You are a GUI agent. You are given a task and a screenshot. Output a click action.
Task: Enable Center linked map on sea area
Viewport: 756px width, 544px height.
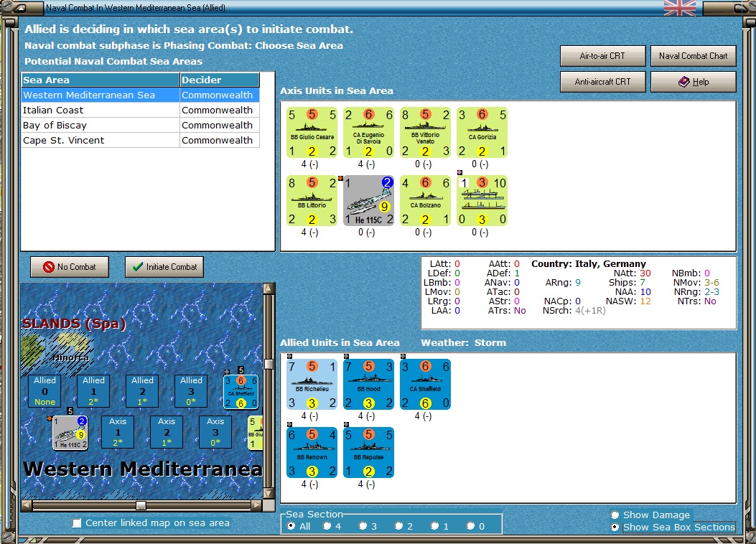tap(76, 522)
